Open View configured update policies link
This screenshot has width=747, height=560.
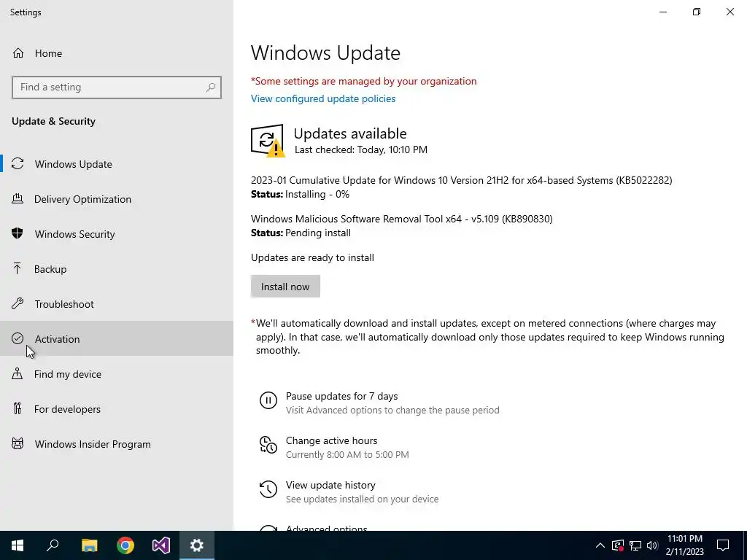tap(323, 98)
